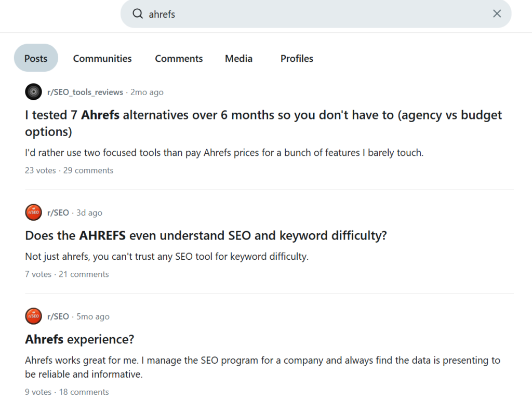Click snippet 'Not just ahrefs, you can't trust'

coord(167,257)
